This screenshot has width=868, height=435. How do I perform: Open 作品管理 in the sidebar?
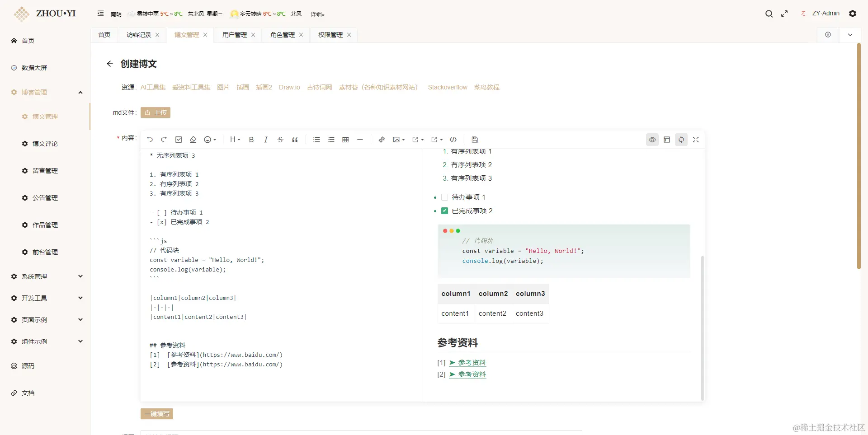pos(45,225)
